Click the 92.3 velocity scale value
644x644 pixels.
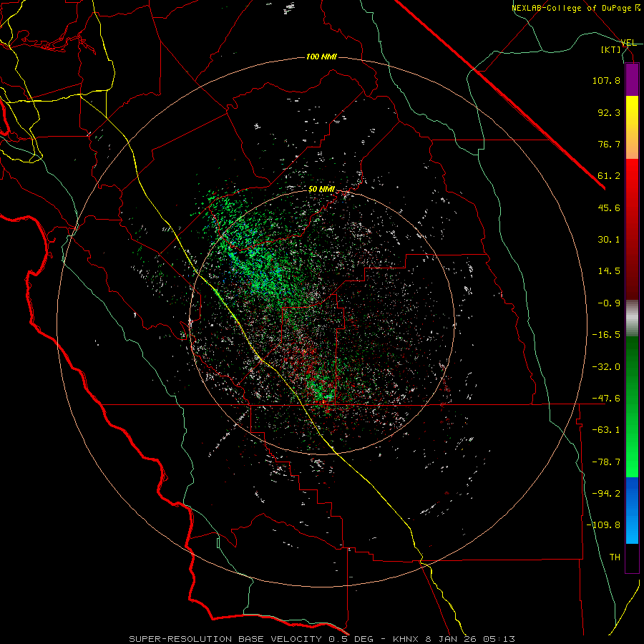(609, 112)
